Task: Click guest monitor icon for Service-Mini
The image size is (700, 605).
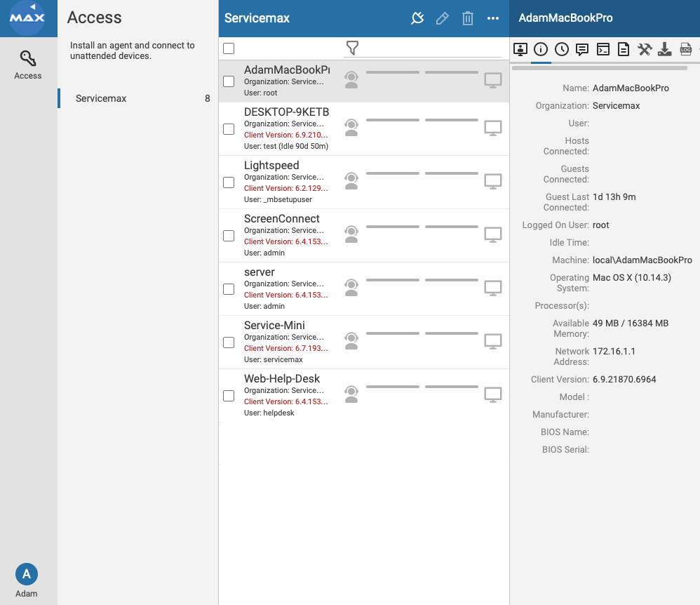Action: coord(493,341)
